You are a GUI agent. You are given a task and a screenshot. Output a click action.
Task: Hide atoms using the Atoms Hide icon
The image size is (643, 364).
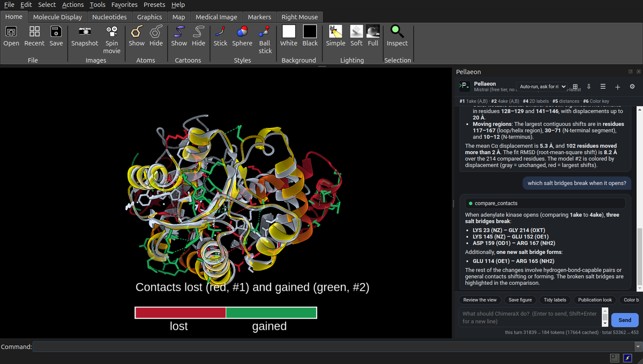click(x=156, y=32)
